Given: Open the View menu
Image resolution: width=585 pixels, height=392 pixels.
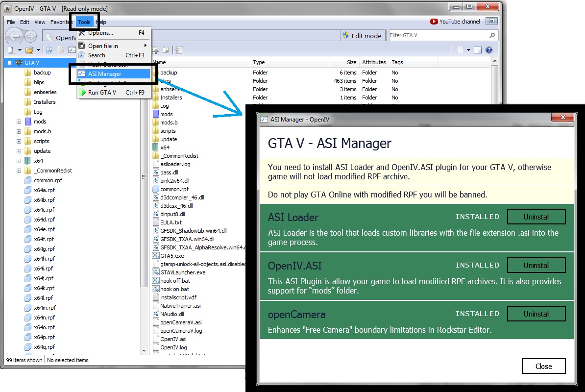Looking at the screenshot, I should coord(40,22).
